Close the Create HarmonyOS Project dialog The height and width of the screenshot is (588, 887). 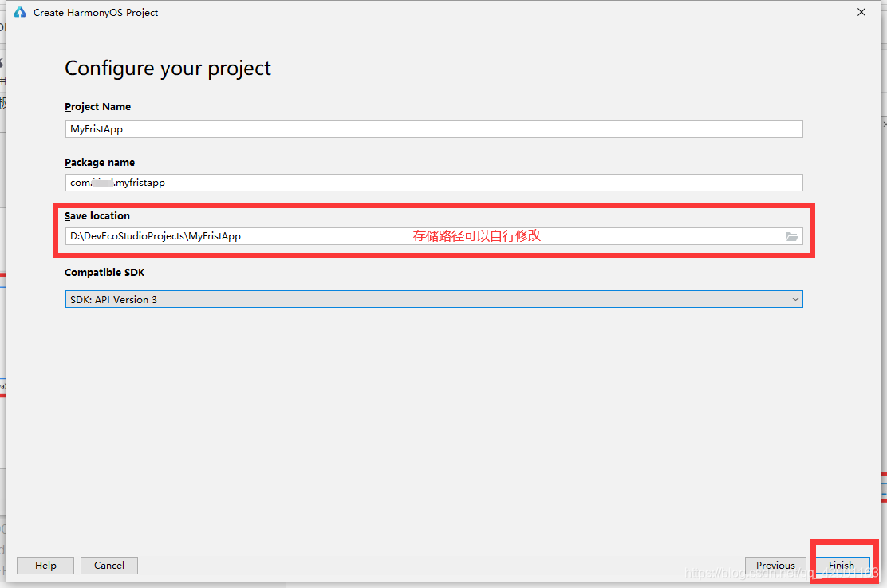861,12
